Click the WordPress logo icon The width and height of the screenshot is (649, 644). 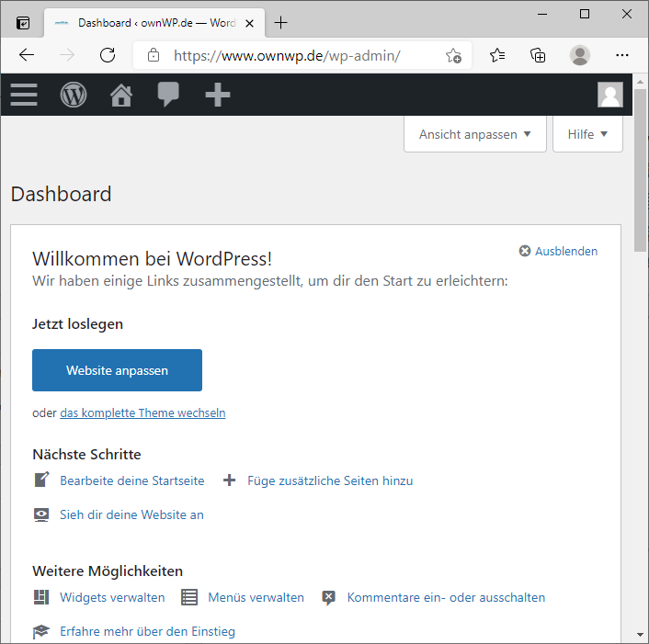pos(74,95)
